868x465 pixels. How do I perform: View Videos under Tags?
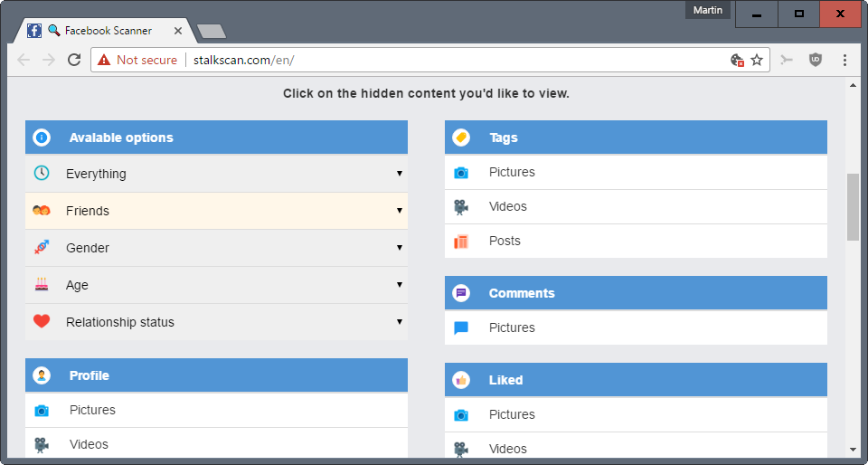[636, 206]
